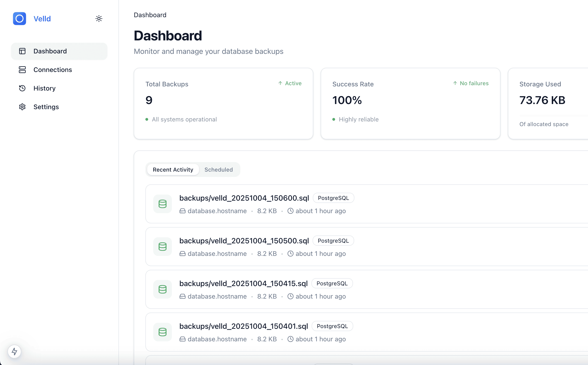Click database icon for velld_20251004_150415.sql
This screenshot has width=588, height=365.
pyautogui.click(x=163, y=289)
